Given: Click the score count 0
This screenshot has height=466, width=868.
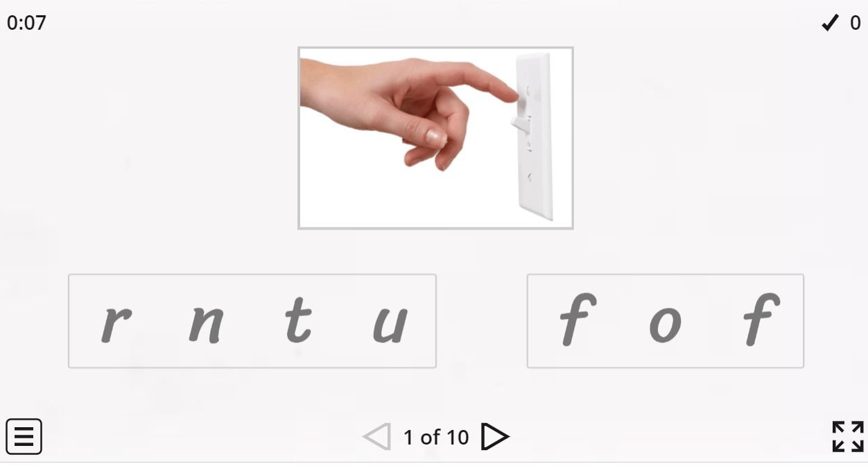Looking at the screenshot, I should click(856, 23).
